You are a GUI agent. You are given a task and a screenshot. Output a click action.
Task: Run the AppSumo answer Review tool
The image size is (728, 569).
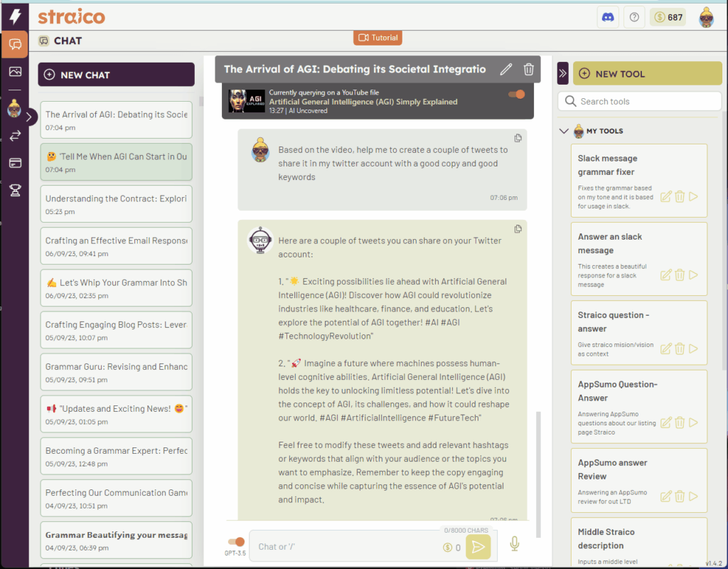click(x=694, y=496)
